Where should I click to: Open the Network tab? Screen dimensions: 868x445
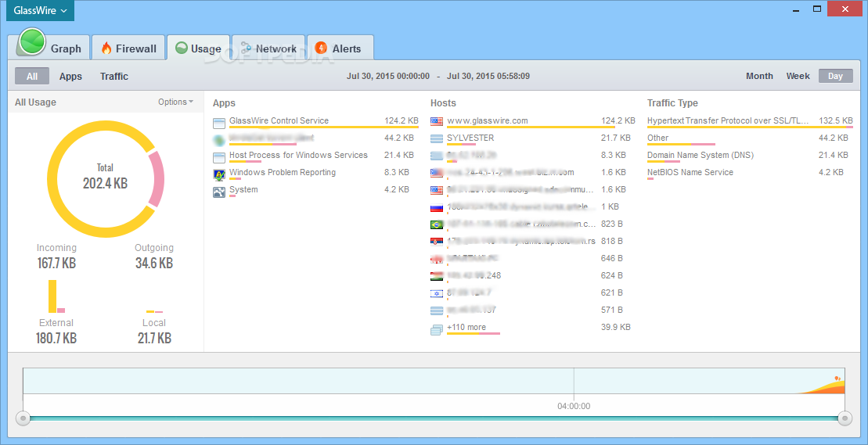[x=268, y=48]
